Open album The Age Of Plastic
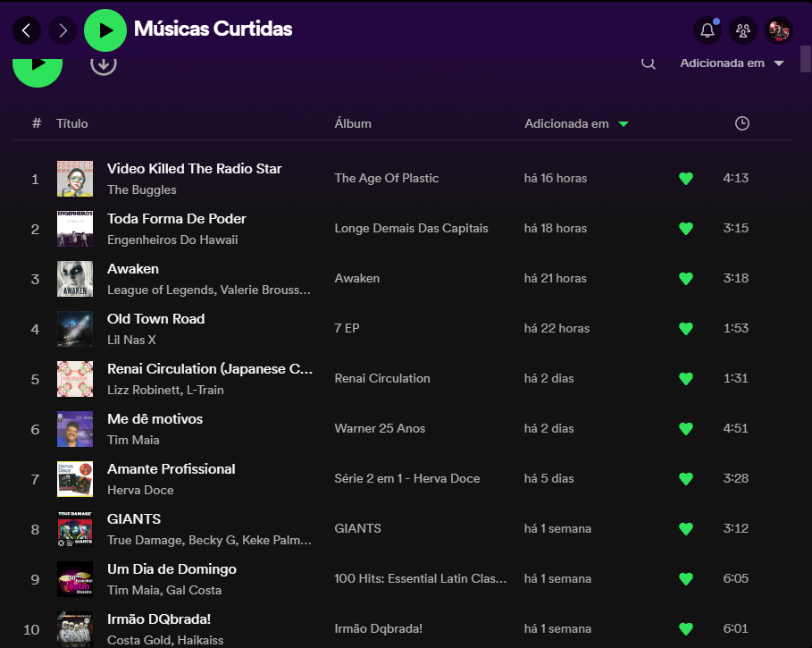Image resolution: width=812 pixels, height=648 pixels. [386, 178]
